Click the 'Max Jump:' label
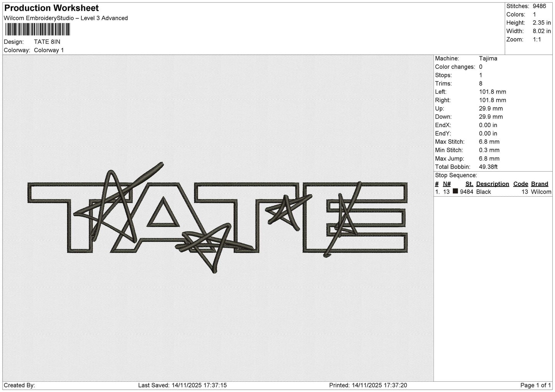Viewport: 555px width, 392px height. pyautogui.click(x=449, y=159)
